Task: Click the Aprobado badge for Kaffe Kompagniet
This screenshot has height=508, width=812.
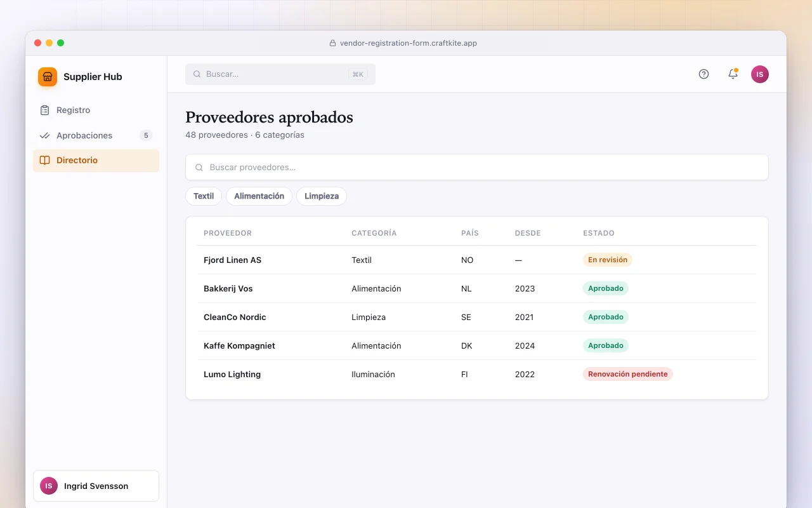Action: click(x=606, y=345)
